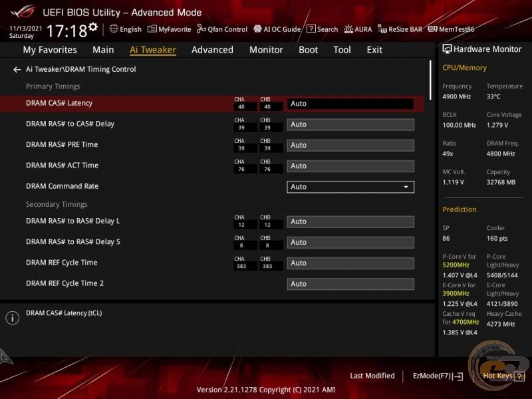Viewport: 532px width, 399px height.
Task: Select DRAM RAS# ACT Time label
Action: coord(62,165)
